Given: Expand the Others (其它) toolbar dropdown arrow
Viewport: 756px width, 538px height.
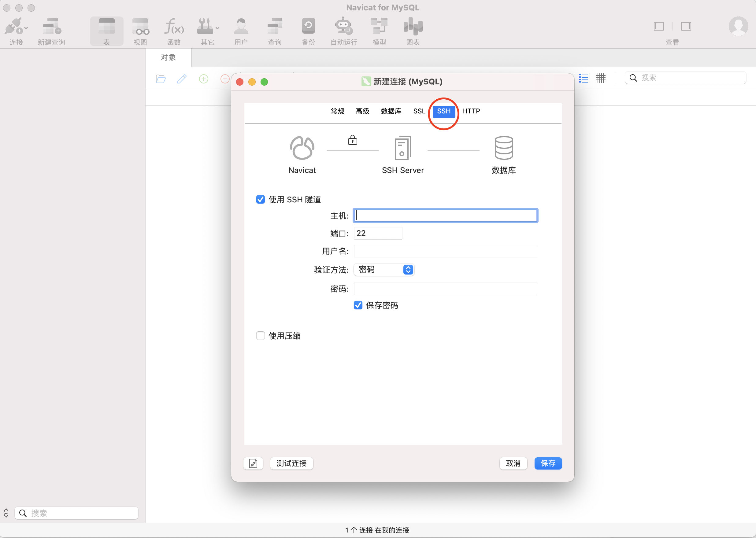Looking at the screenshot, I should pyautogui.click(x=217, y=28).
